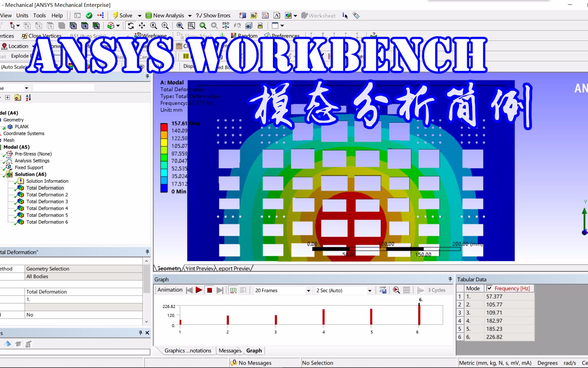
Task: Go to the next animation frame
Action: [x=220, y=290]
